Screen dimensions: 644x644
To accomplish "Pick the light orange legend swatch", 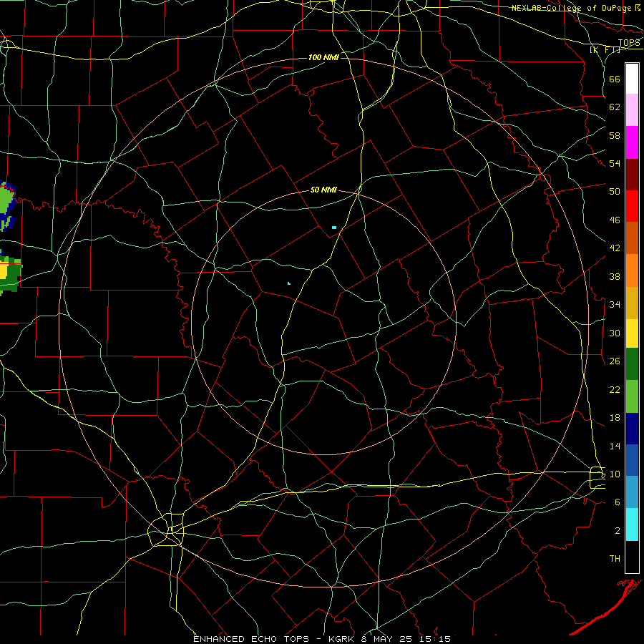I will pyautogui.click(x=632, y=270).
